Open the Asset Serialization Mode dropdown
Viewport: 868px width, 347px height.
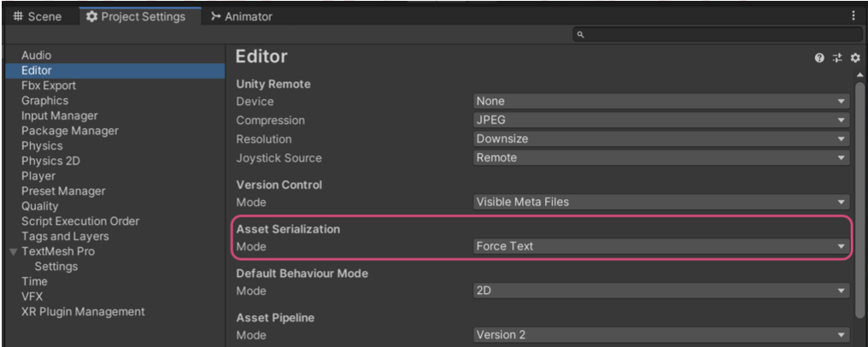coord(661,246)
